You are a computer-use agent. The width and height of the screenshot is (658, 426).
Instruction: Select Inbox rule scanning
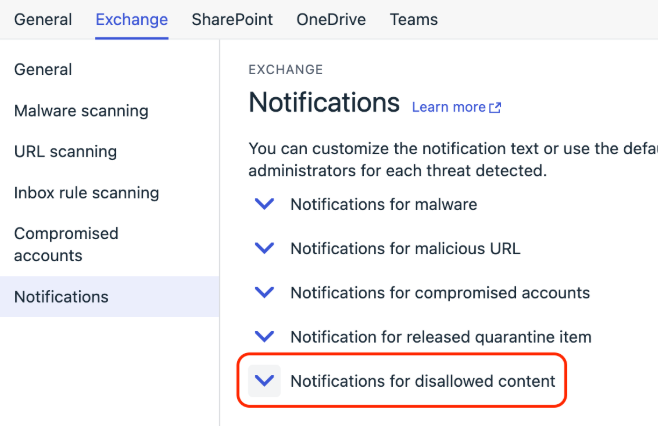(86, 193)
